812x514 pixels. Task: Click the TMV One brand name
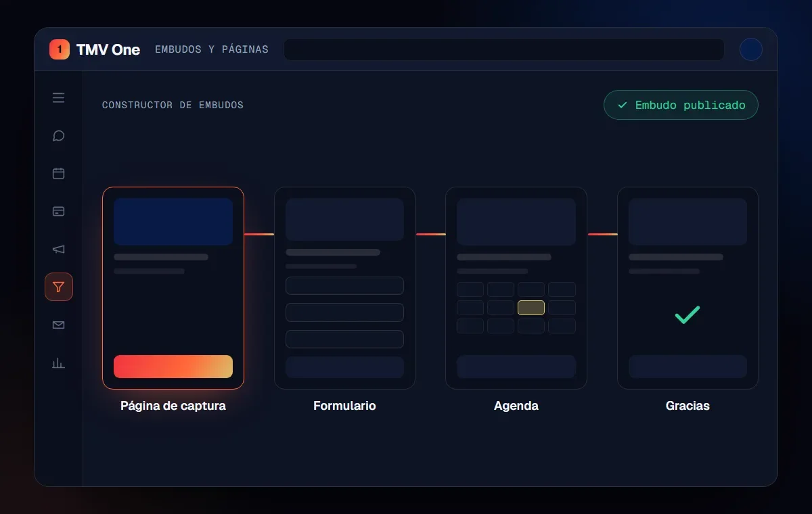108,49
